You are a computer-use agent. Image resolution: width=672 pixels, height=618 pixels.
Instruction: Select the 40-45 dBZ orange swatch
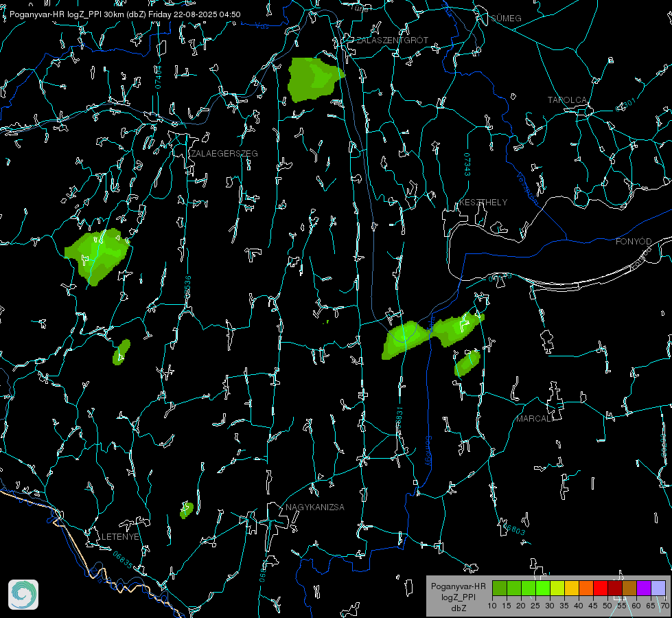[x=586, y=588]
